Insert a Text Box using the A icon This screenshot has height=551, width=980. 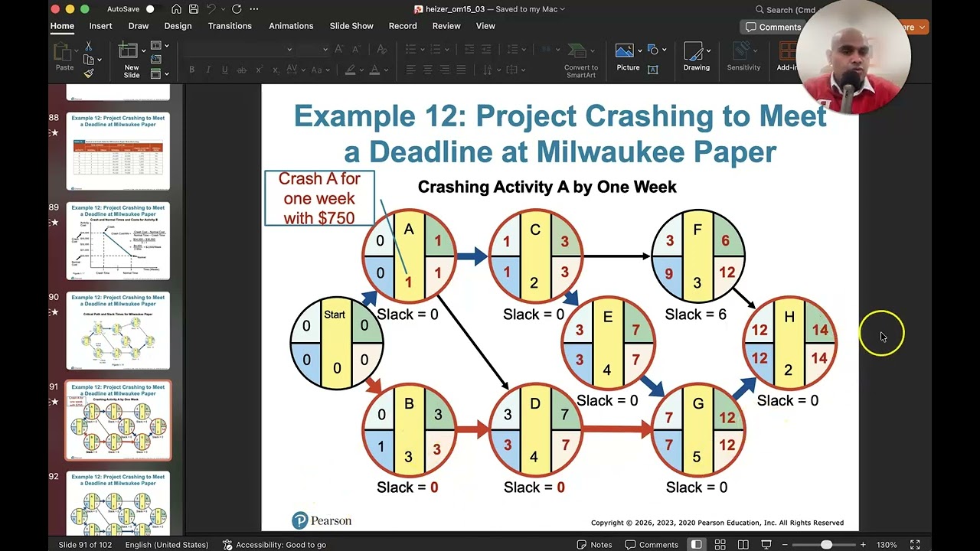653,70
